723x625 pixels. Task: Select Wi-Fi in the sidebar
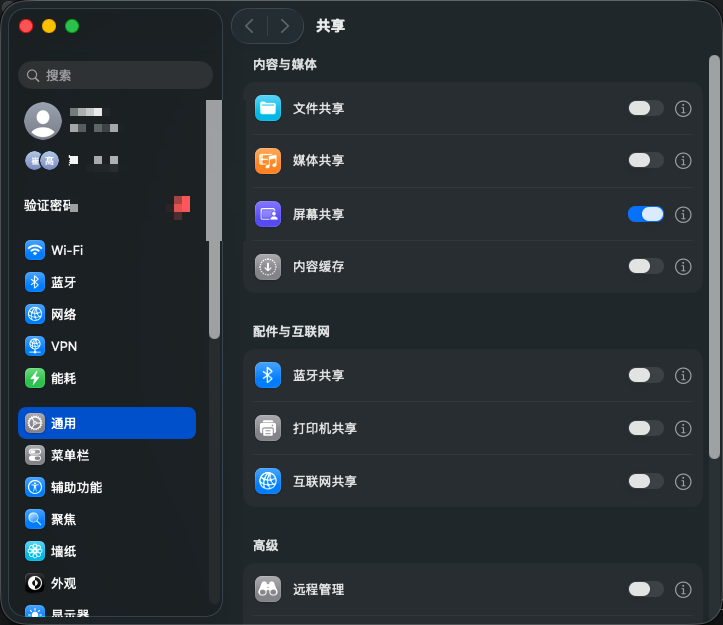67,250
